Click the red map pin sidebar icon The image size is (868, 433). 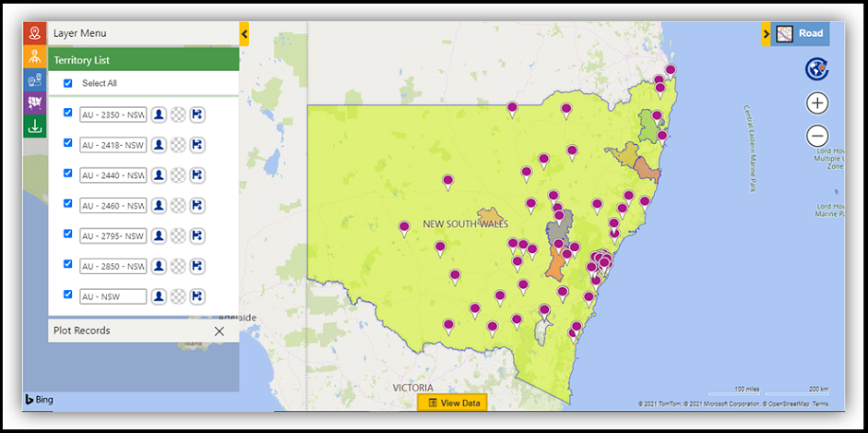tap(35, 33)
